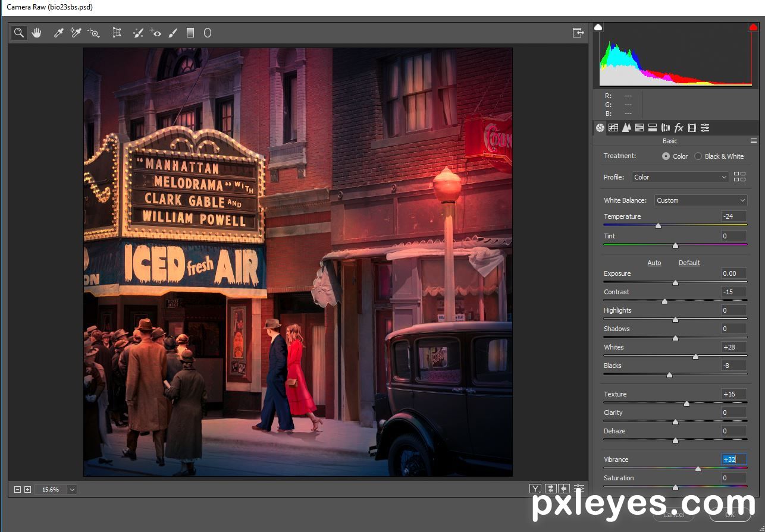Click the Texture slider handle
This screenshot has height=532, width=765.
[686, 404]
